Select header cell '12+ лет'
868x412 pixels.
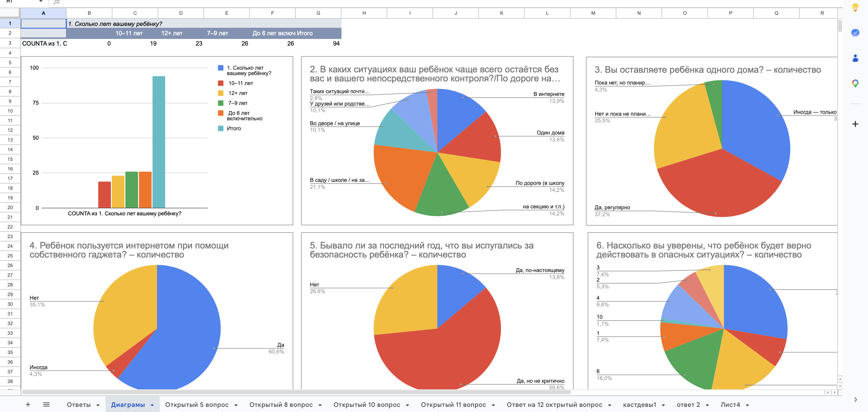pyautogui.click(x=181, y=33)
